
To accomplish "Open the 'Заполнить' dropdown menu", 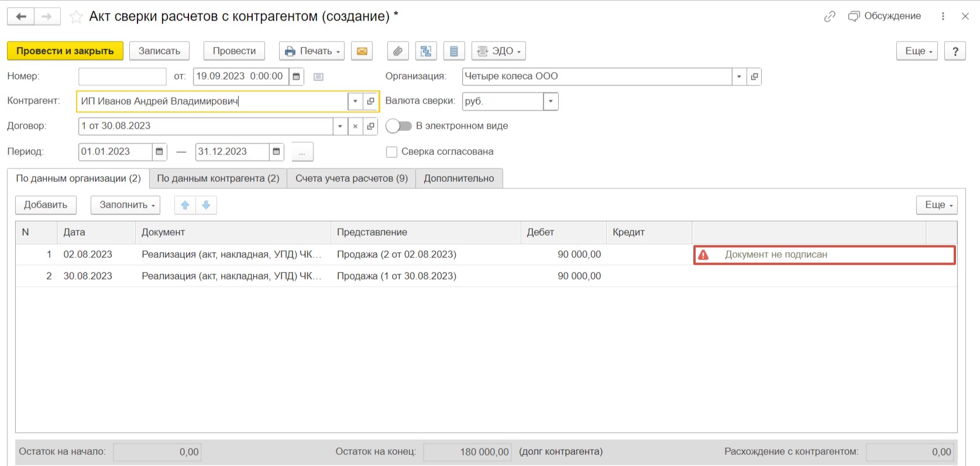I will pyautogui.click(x=125, y=205).
